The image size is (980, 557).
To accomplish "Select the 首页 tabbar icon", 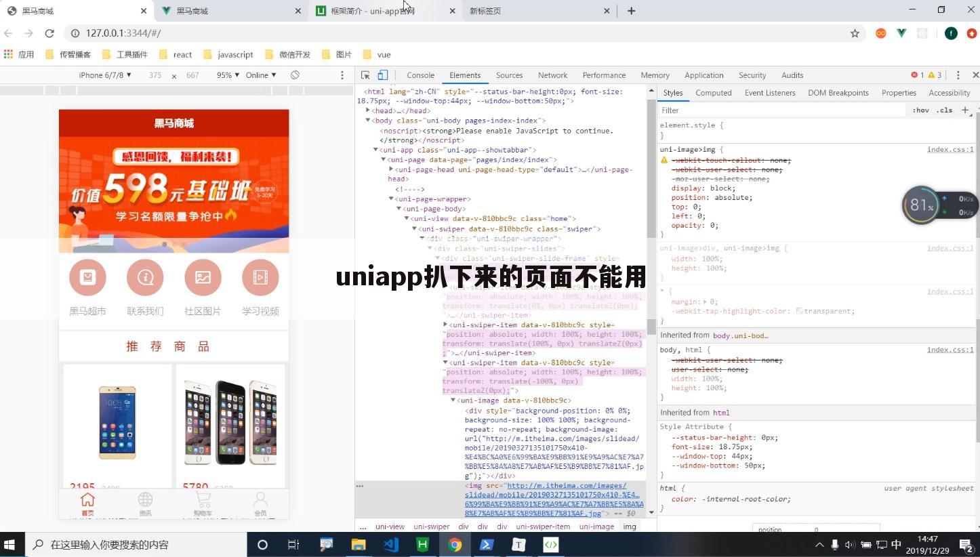I will click(87, 504).
